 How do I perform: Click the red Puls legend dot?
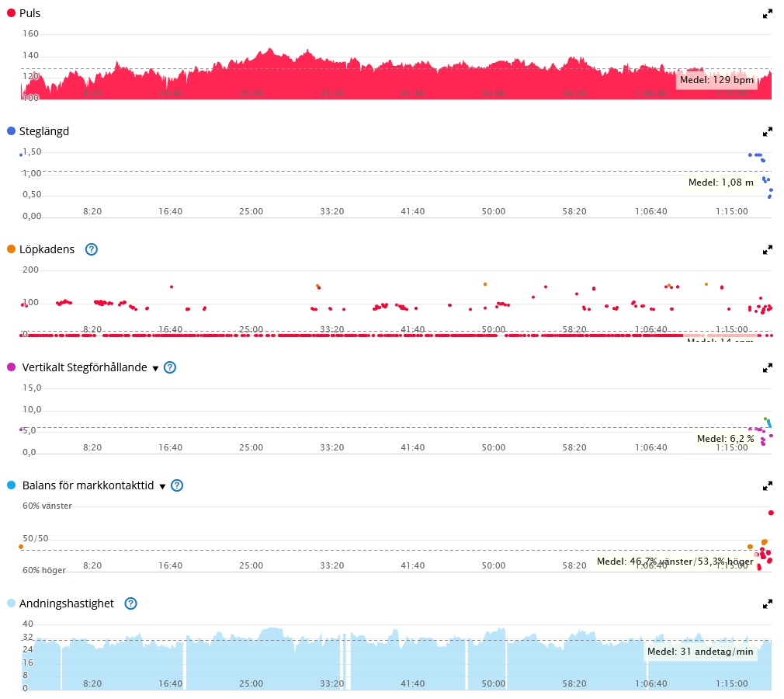pyautogui.click(x=11, y=13)
